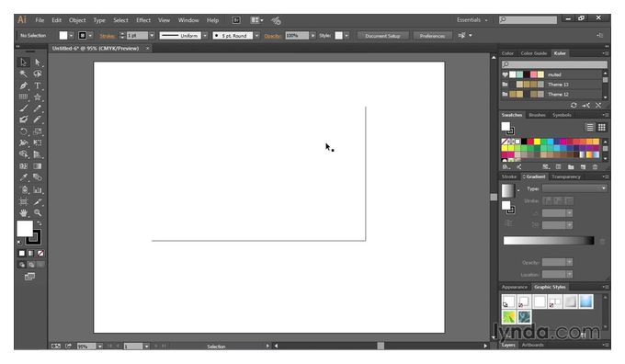Viewport: 625px width, 364px height.
Task: Open the 5 pt. Round brush dropdown
Action: [x=256, y=36]
